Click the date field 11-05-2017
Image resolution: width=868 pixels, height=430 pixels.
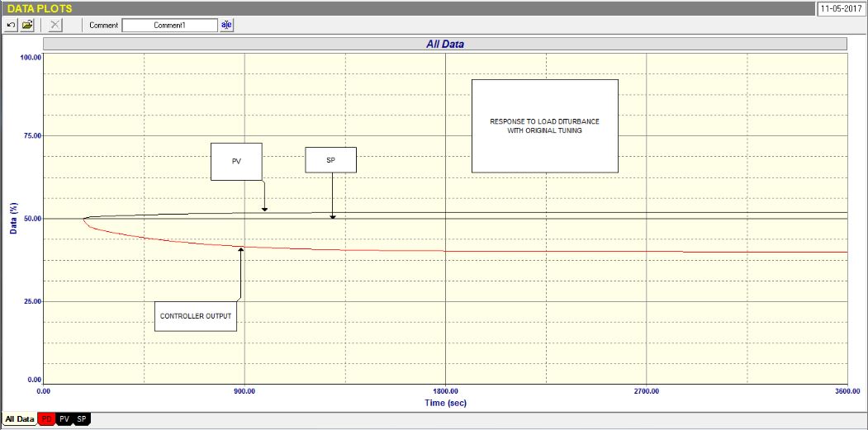click(841, 9)
